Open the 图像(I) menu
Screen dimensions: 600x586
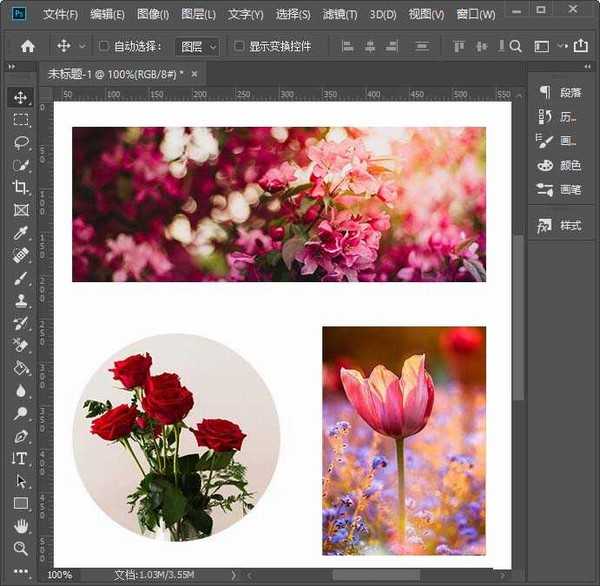(x=153, y=15)
